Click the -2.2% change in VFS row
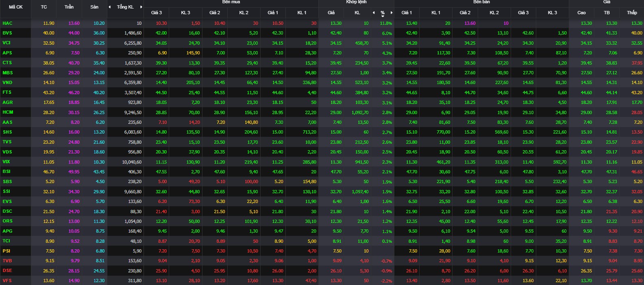This screenshot has width=644, height=285. 387,281
